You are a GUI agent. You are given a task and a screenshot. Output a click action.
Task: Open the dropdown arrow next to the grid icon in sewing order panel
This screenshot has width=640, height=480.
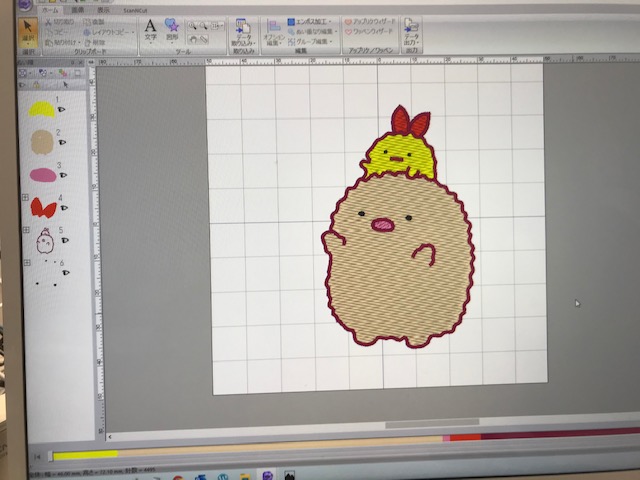(30, 73)
